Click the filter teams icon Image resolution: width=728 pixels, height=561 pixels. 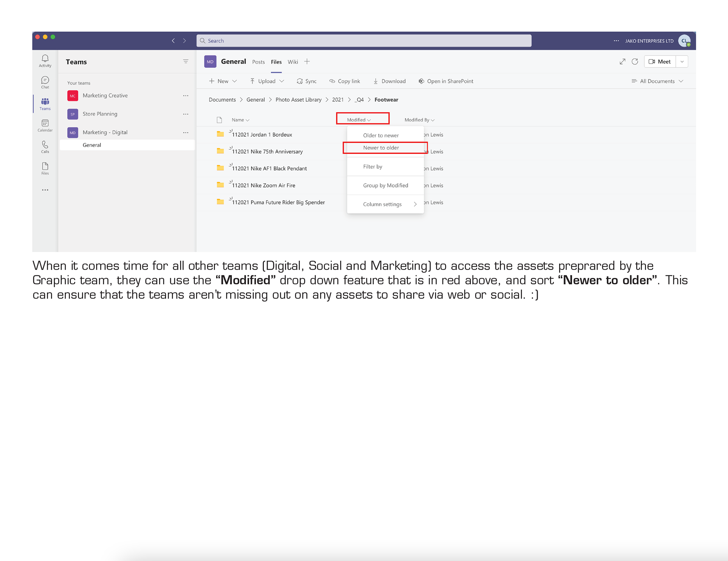click(x=186, y=61)
